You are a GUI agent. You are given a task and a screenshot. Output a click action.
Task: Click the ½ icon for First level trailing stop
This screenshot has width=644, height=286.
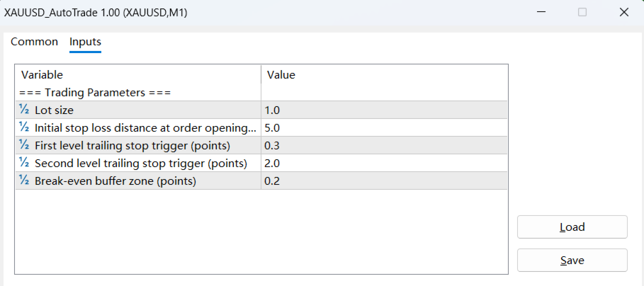click(24, 145)
